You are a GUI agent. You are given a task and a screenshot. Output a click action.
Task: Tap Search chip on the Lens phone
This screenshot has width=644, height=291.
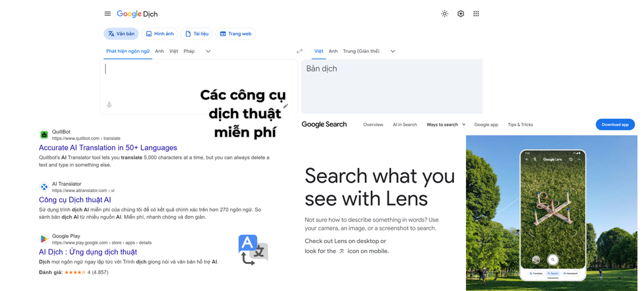click(553, 273)
